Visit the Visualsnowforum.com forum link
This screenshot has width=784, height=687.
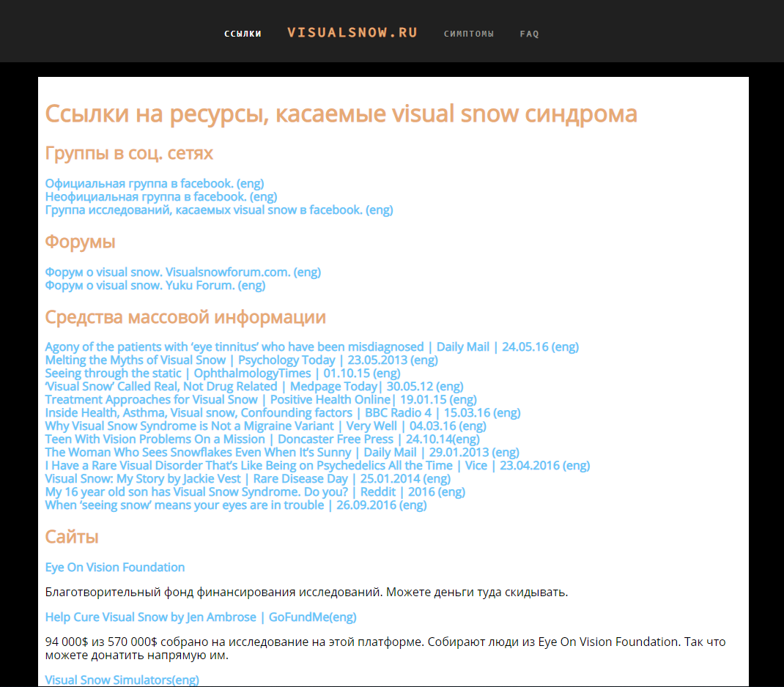(183, 272)
